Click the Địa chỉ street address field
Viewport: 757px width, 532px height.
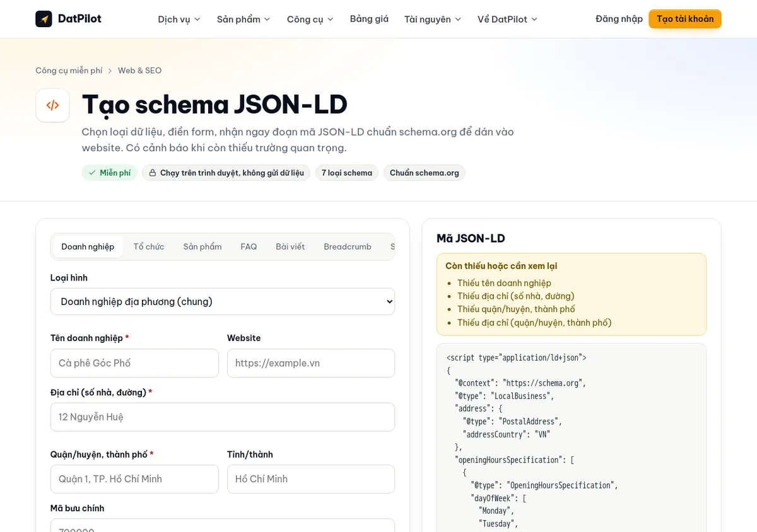223,417
